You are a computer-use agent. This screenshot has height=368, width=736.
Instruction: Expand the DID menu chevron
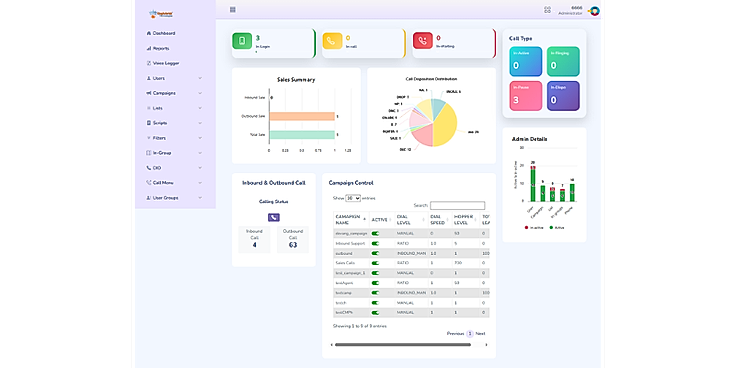(200, 168)
